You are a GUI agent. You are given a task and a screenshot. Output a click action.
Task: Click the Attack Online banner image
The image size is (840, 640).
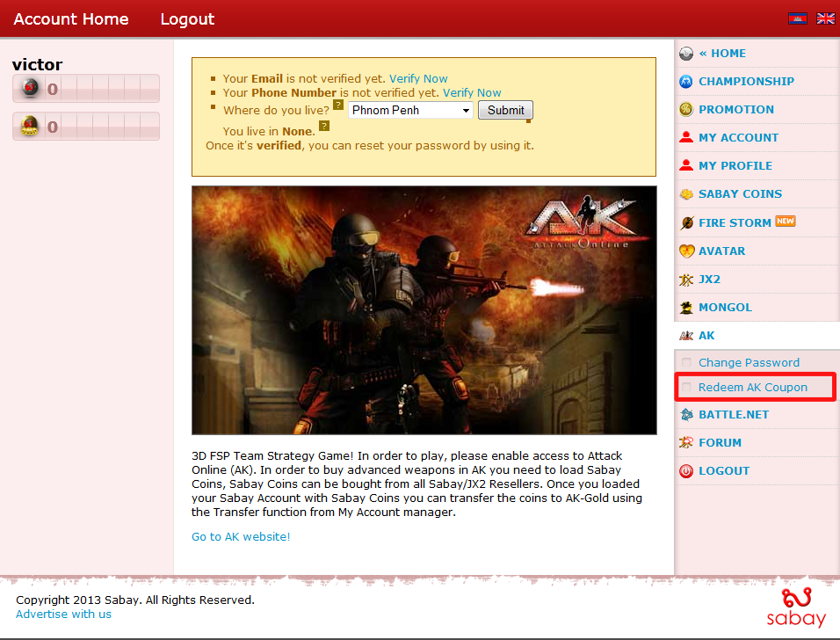click(424, 309)
